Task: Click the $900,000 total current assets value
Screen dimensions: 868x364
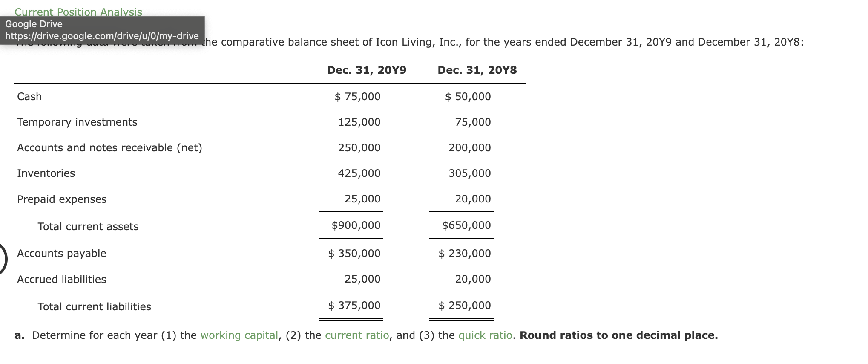Action: (356, 225)
